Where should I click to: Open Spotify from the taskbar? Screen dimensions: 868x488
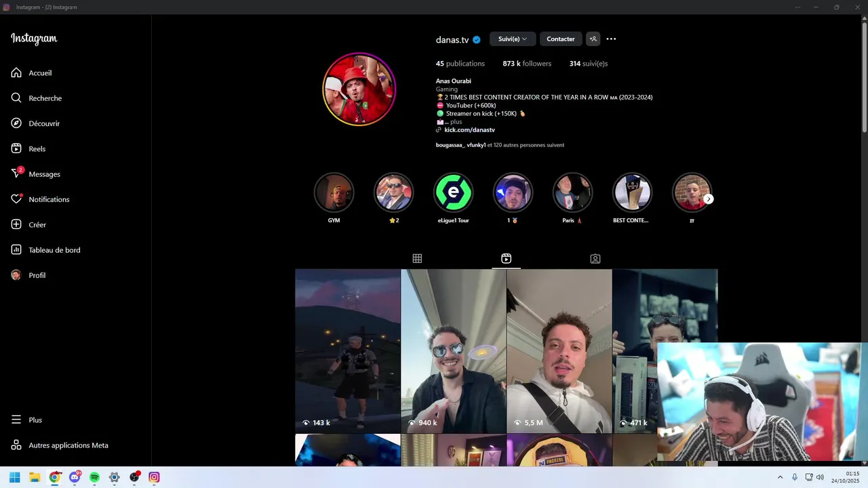94,477
